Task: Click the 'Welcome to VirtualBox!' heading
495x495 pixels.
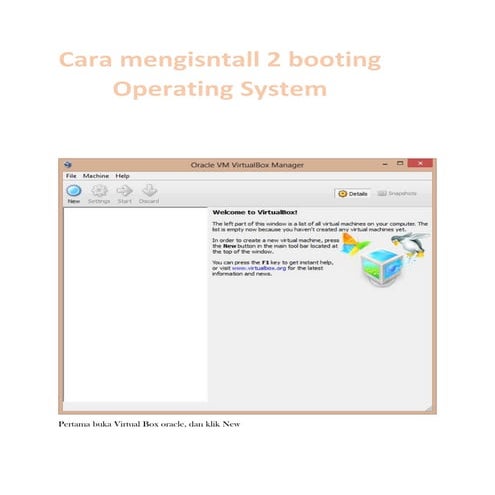Action: click(x=255, y=212)
